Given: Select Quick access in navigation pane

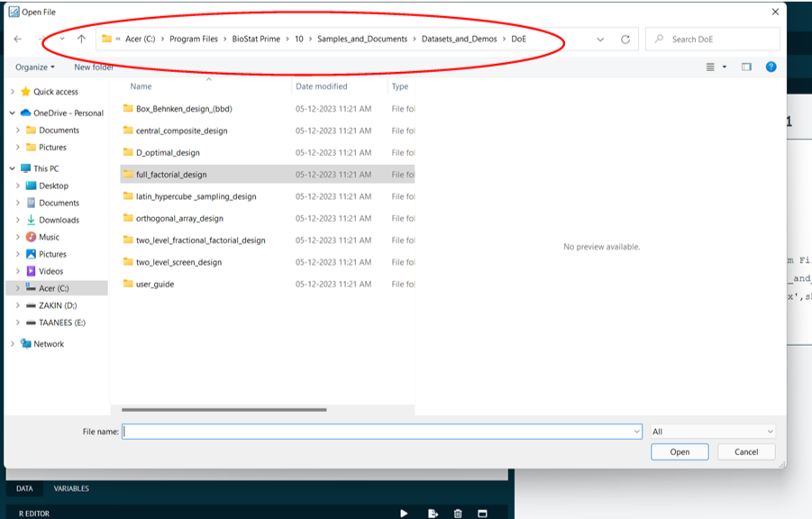Looking at the screenshot, I should pyautogui.click(x=55, y=92).
